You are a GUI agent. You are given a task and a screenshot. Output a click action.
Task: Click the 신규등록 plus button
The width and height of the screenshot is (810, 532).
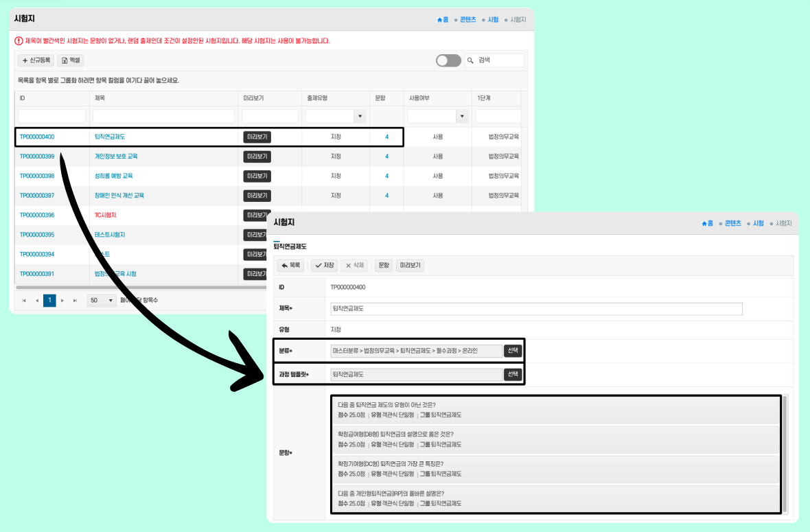point(36,60)
